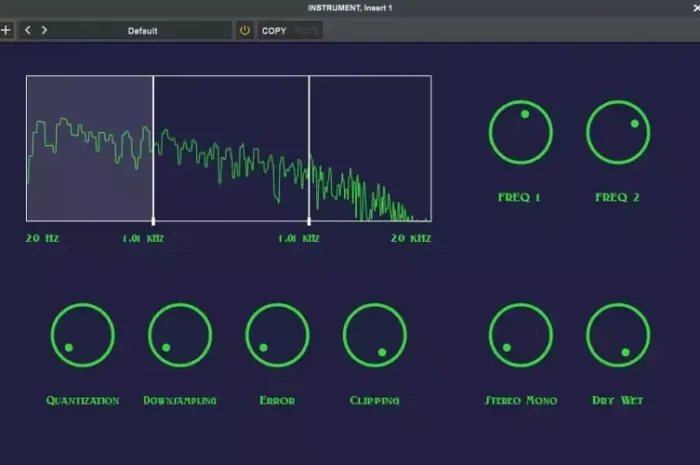Go to the next preset with right arrow
The height and width of the screenshot is (465, 700).
(x=44, y=30)
